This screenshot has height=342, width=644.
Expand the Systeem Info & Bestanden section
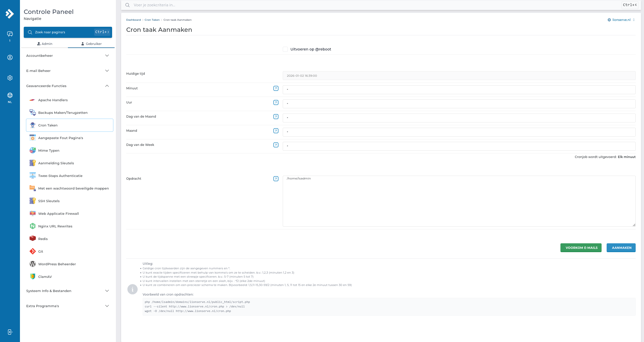[x=68, y=291]
